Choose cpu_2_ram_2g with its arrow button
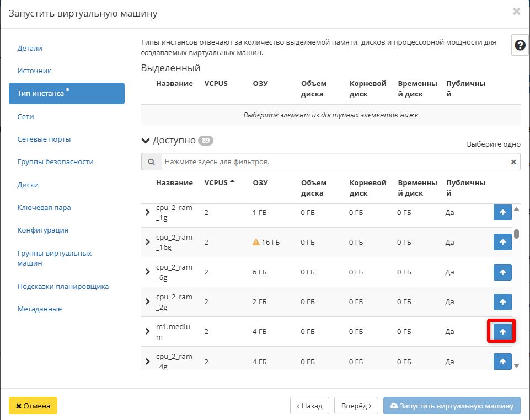The height and width of the screenshot is (420, 530). coord(502,302)
